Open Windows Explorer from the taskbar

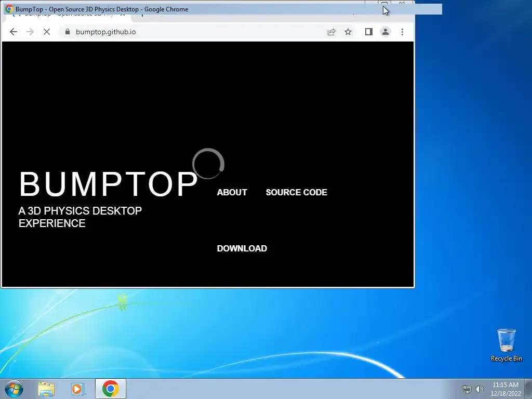pyautogui.click(x=46, y=389)
